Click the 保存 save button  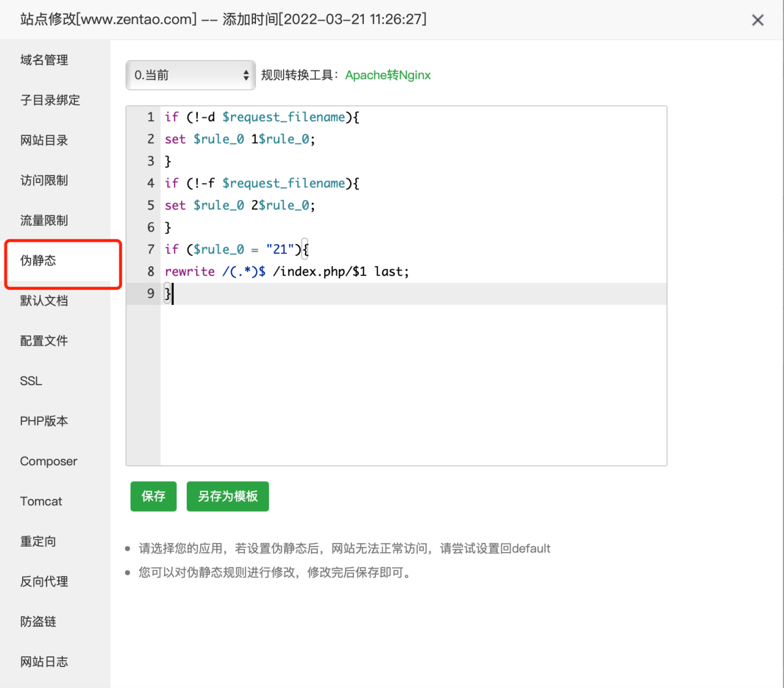point(153,496)
